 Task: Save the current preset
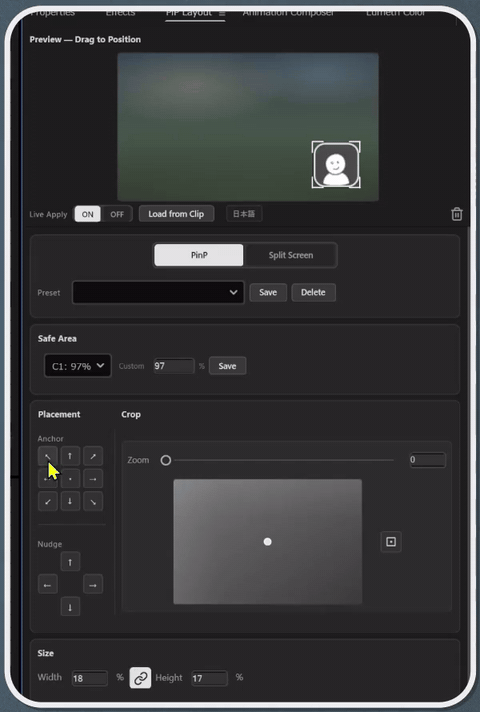coord(268,292)
